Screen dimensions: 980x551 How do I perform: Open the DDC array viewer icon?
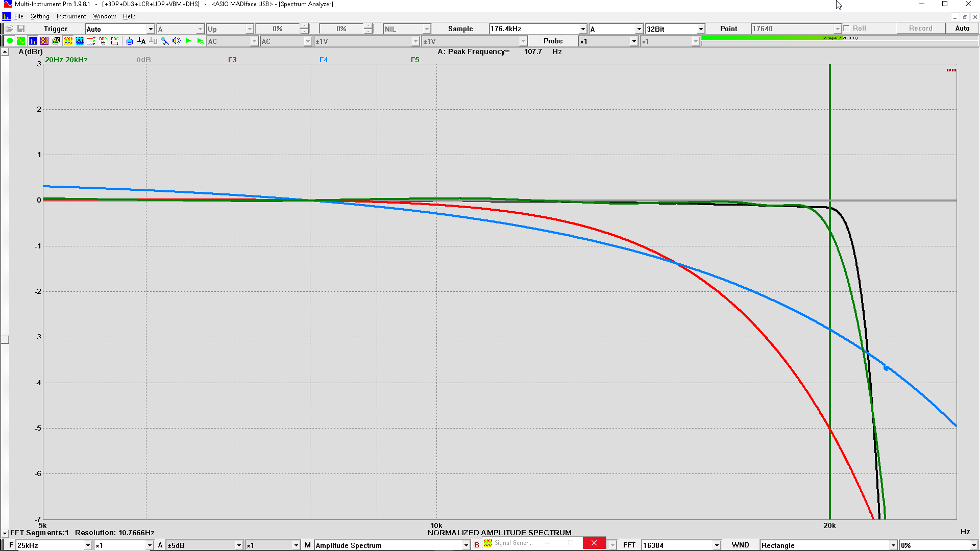pos(115,41)
